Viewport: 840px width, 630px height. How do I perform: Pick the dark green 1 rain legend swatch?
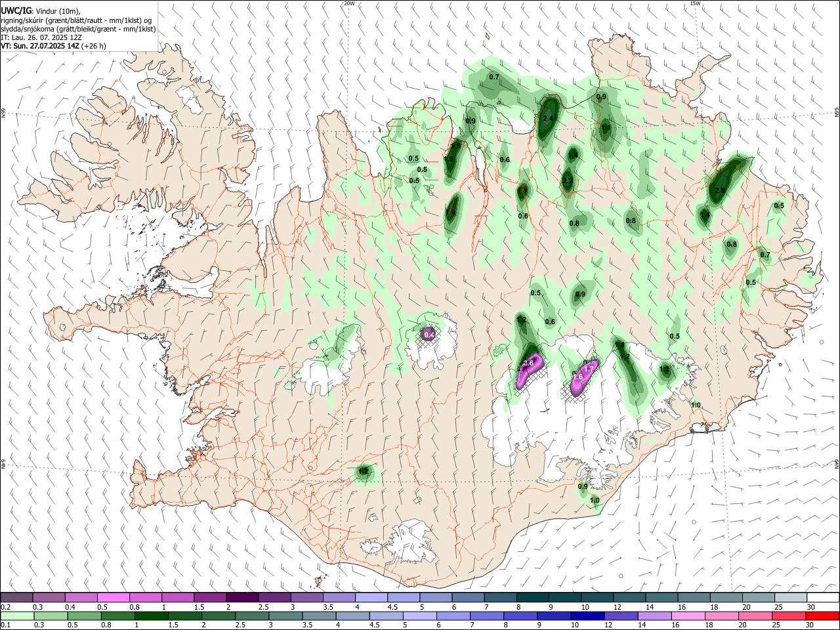(151, 616)
